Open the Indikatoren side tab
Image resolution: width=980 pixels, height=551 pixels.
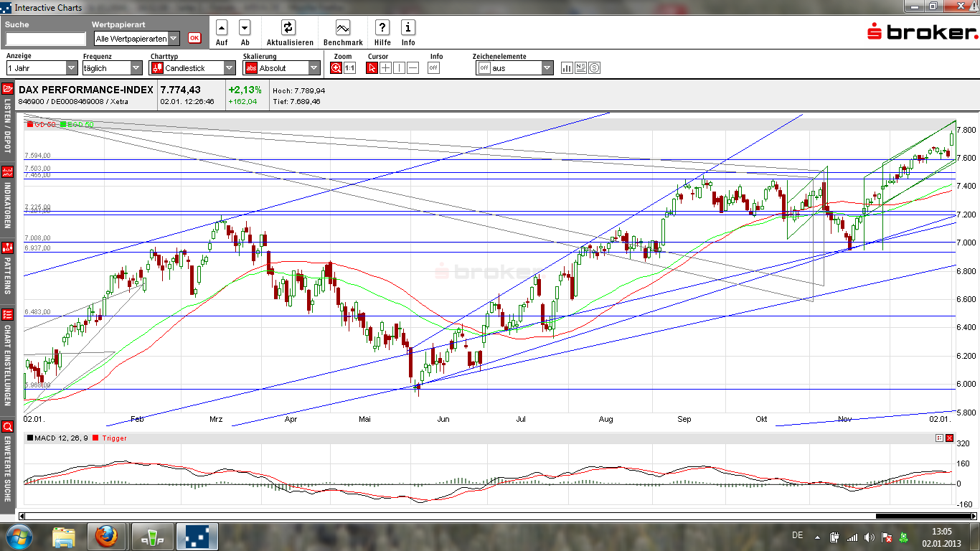click(x=8, y=199)
